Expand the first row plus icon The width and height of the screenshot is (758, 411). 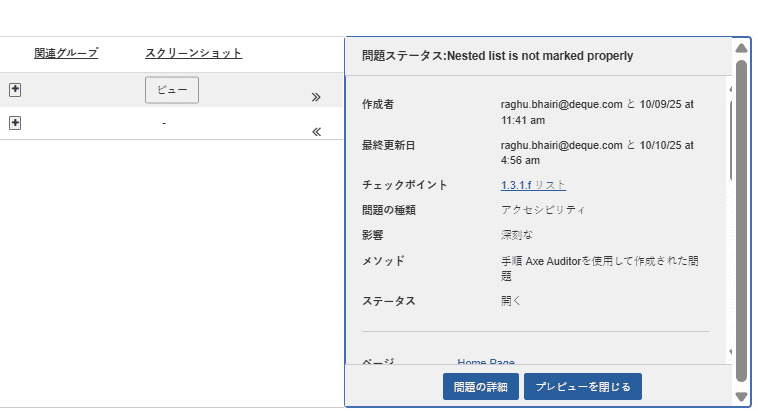15,90
